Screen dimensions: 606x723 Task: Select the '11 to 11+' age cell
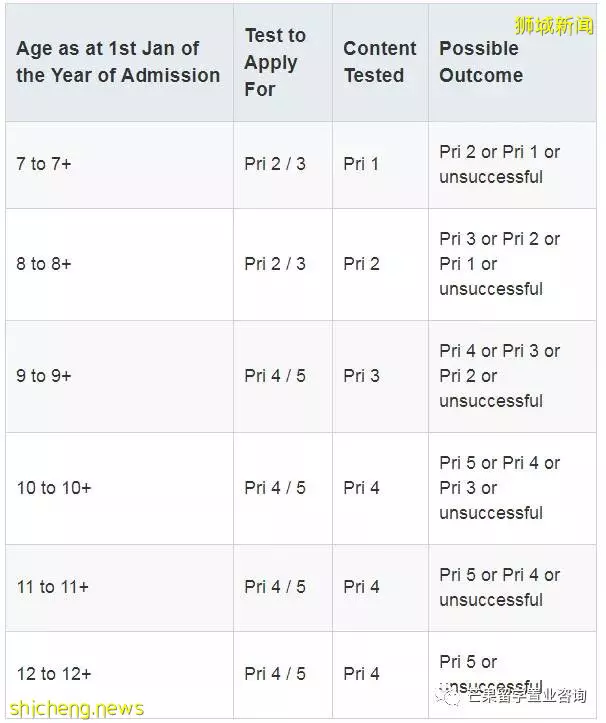pyautogui.click(x=119, y=588)
